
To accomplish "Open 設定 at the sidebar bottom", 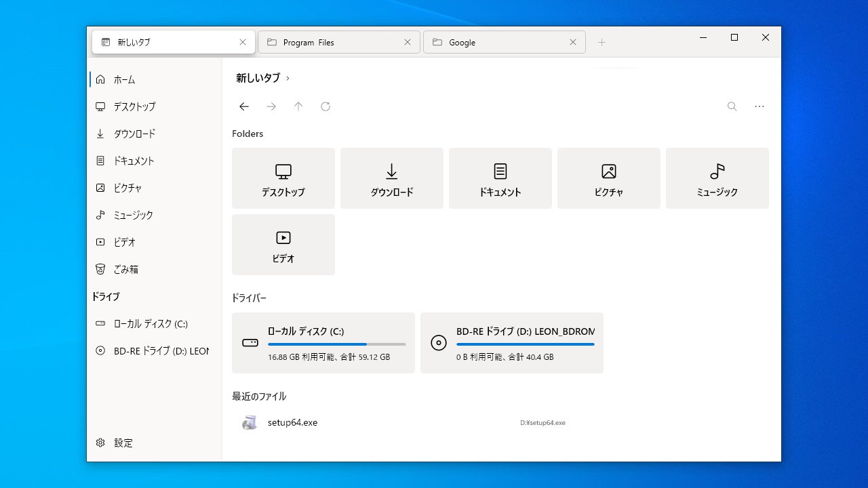I will [155, 443].
